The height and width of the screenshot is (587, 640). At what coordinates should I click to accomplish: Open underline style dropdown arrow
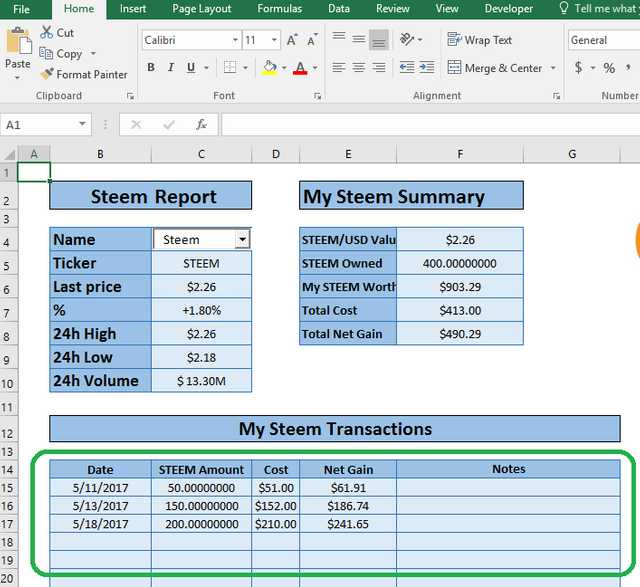tap(207, 68)
